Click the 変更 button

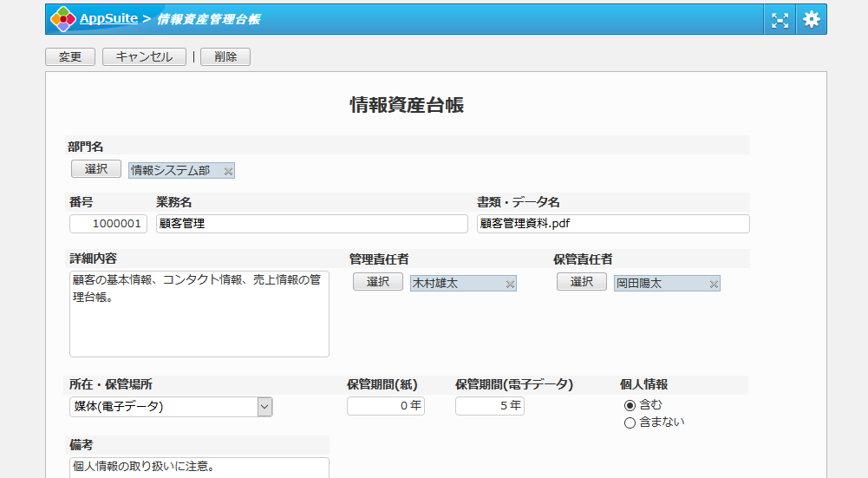[70, 57]
